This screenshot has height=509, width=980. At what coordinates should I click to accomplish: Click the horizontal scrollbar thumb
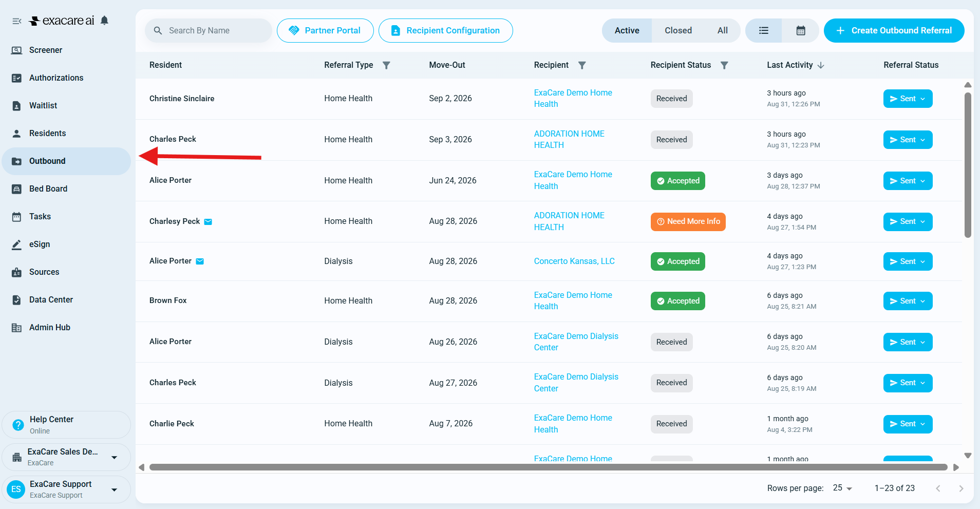click(548, 467)
